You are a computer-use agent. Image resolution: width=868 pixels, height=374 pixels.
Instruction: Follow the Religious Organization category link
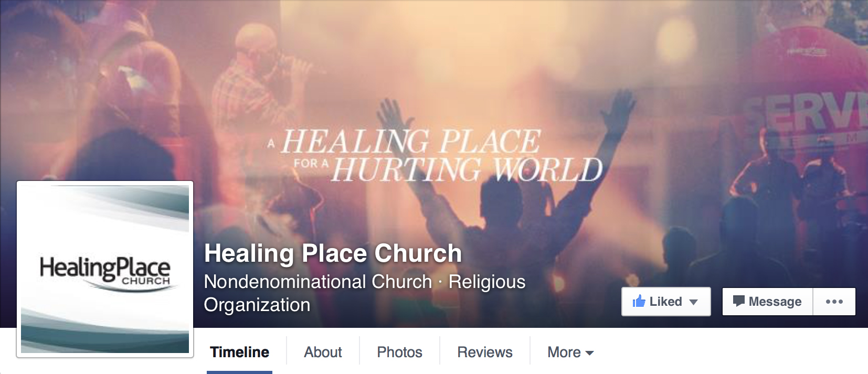coord(365,293)
